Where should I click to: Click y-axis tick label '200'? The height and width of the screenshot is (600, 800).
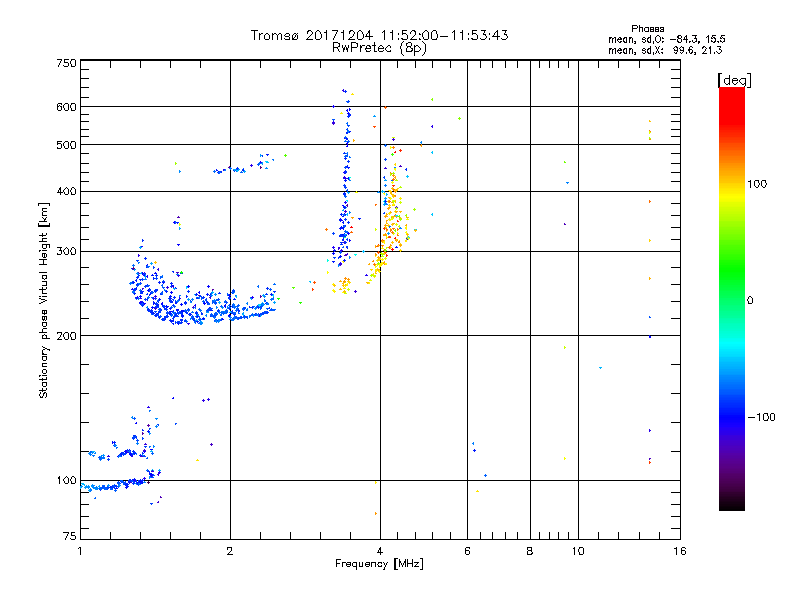(66, 336)
